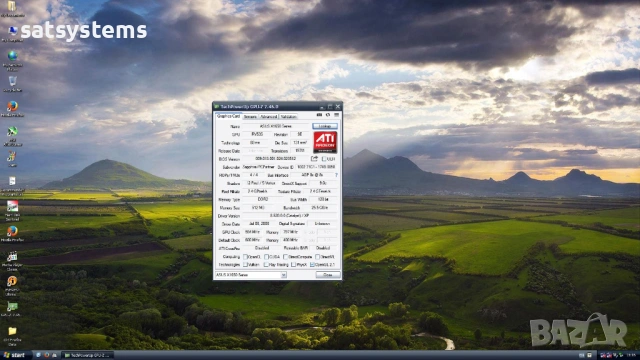Click the GPU field showing RV530
The width and height of the screenshot is (640, 360).
click(257, 134)
